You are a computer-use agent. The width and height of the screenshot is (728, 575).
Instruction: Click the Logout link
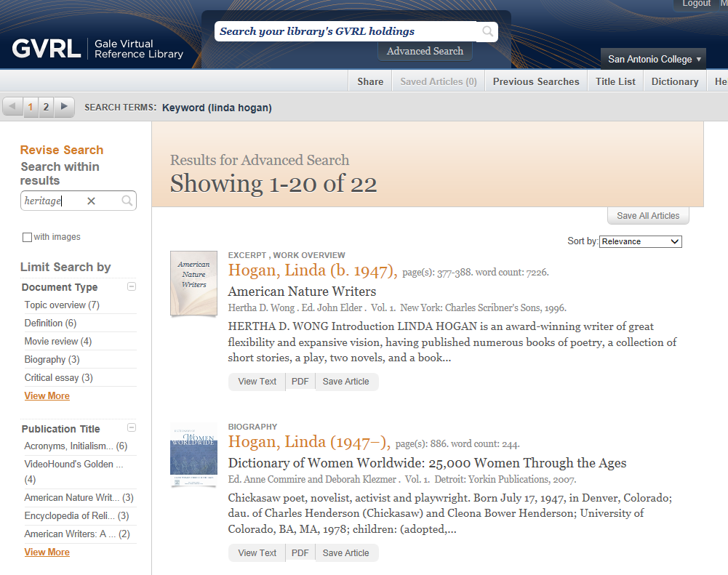click(696, 4)
